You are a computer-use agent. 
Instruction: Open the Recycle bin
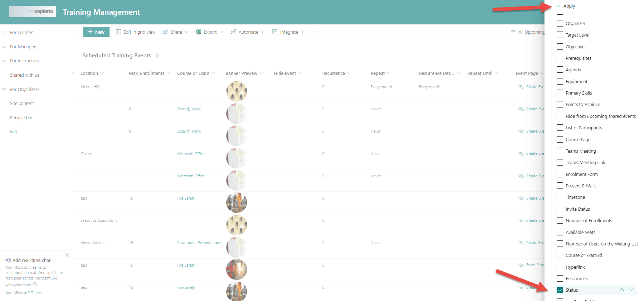point(21,118)
